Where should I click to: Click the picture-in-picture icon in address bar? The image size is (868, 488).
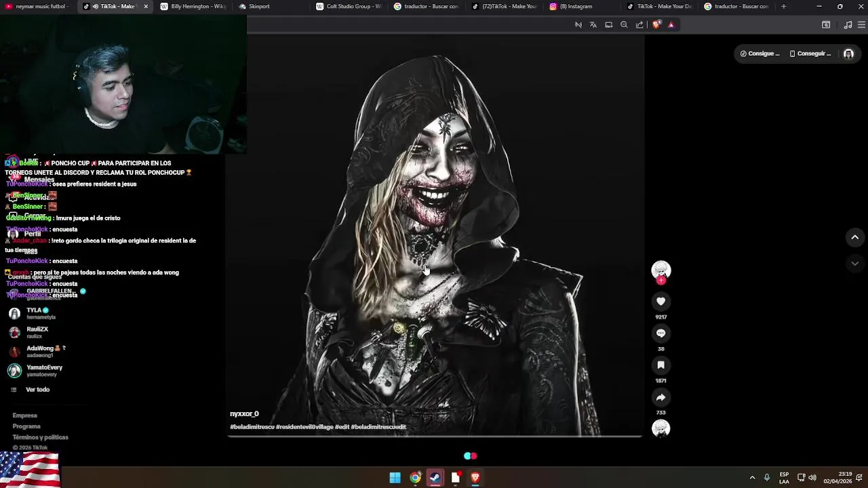pos(609,24)
